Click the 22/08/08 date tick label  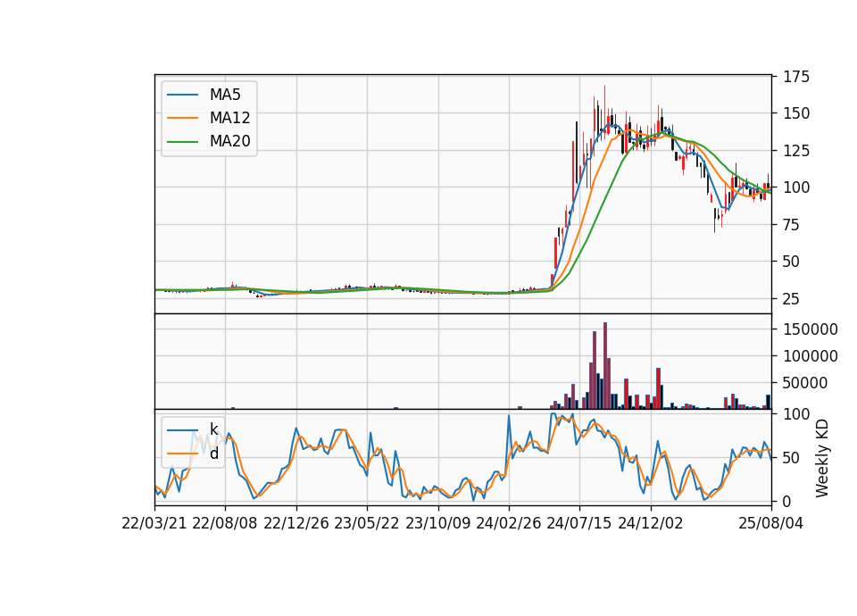pyautogui.click(x=225, y=523)
